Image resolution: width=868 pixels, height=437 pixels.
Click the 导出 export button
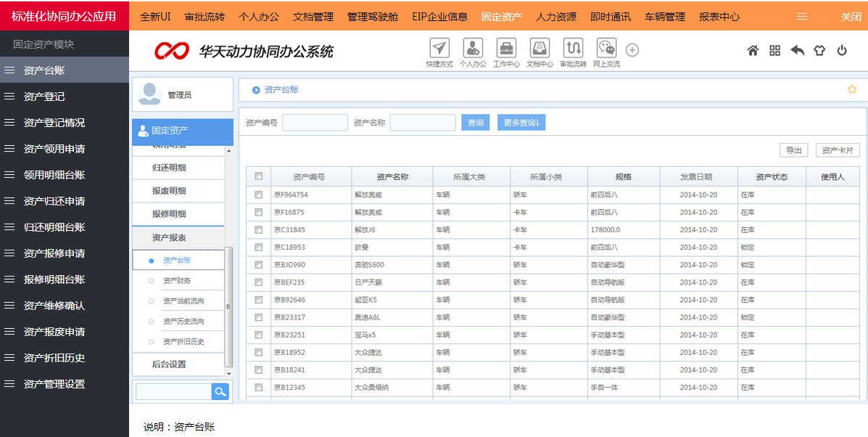793,150
